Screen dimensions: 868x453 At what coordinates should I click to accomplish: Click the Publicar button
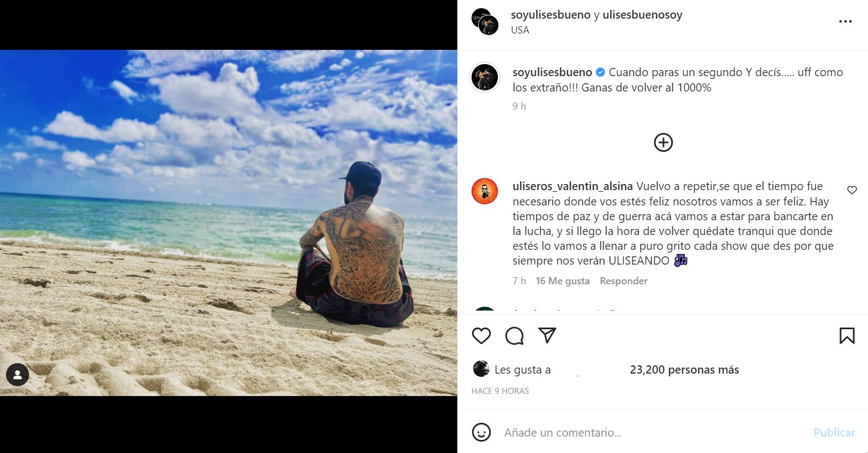834,432
